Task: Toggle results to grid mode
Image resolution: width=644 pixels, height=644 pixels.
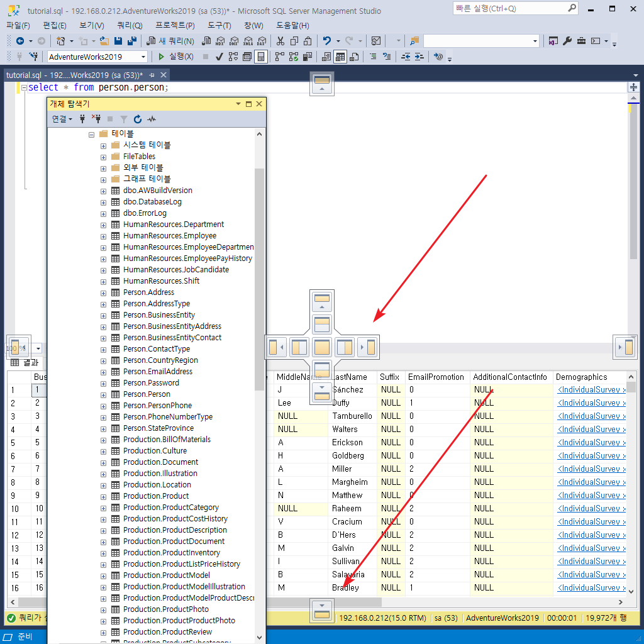Action: point(340,56)
